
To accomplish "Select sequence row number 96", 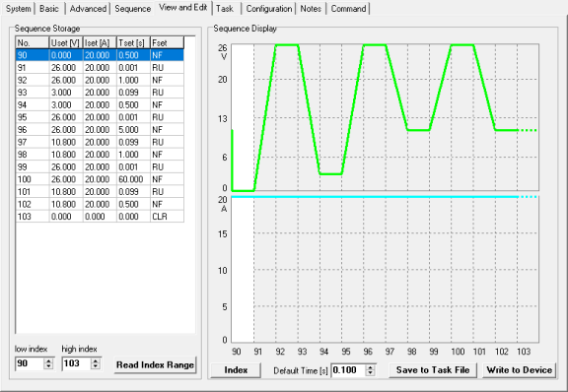I will (x=100, y=130).
